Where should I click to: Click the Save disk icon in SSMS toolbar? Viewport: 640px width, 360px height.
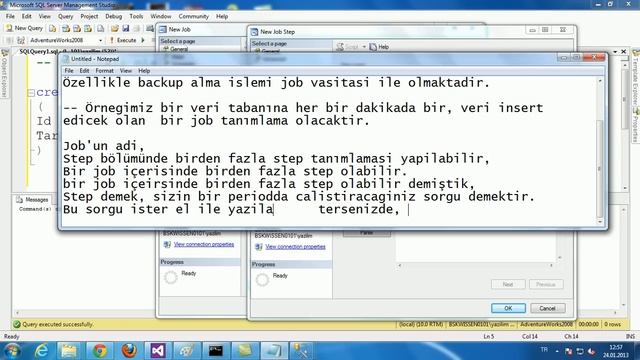[126, 29]
